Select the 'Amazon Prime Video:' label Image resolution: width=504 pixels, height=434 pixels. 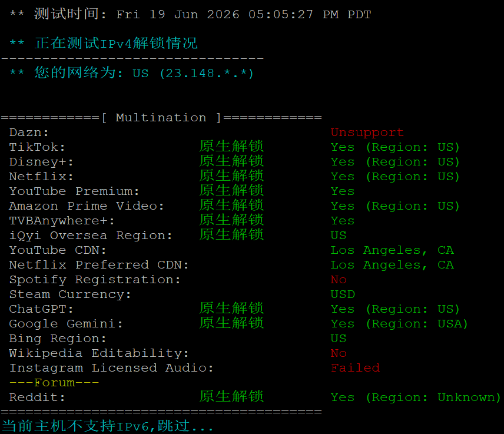coord(87,206)
